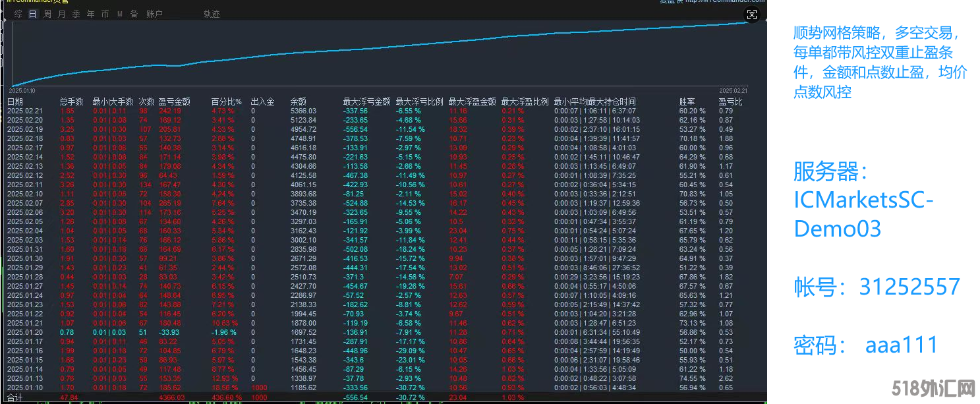The image size is (980, 404).
Task: Click the M tab in toolbar
Action: click(120, 14)
